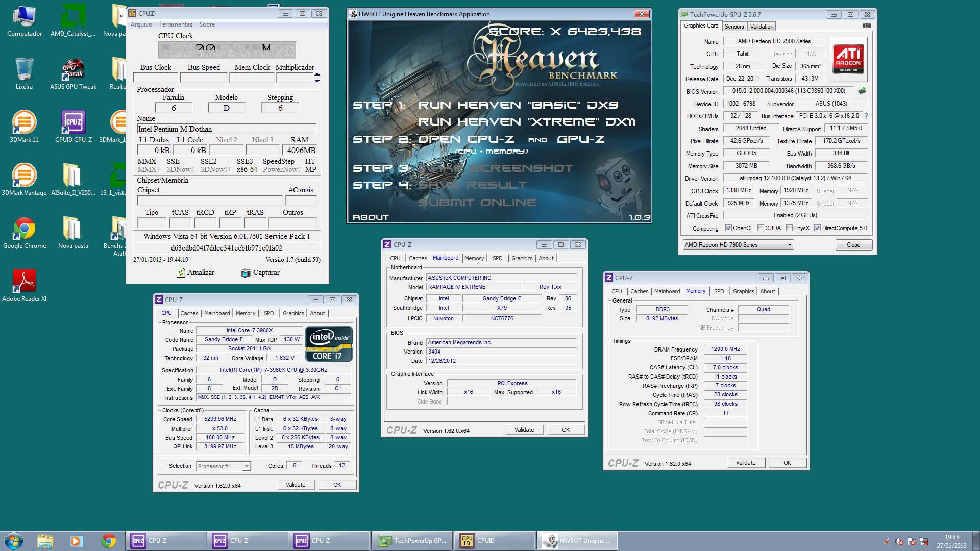This screenshot has width=980, height=551.
Task: Open GPU selection dropdown in GPU-Z
Action: click(x=738, y=245)
